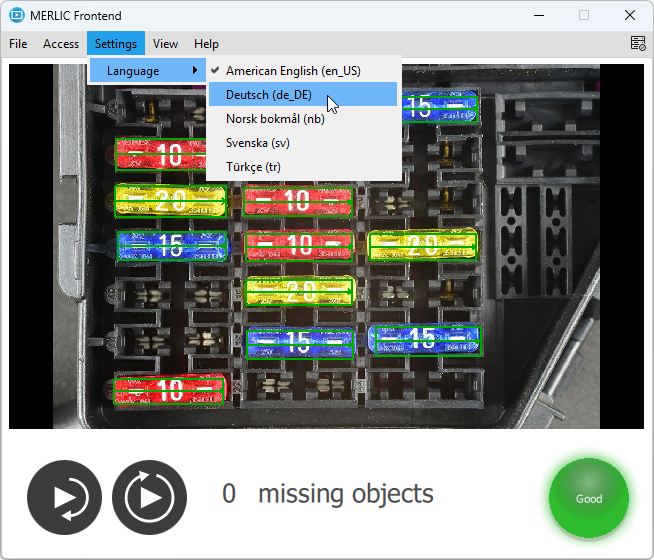Click the missing objects count text

click(x=328, y=494)
